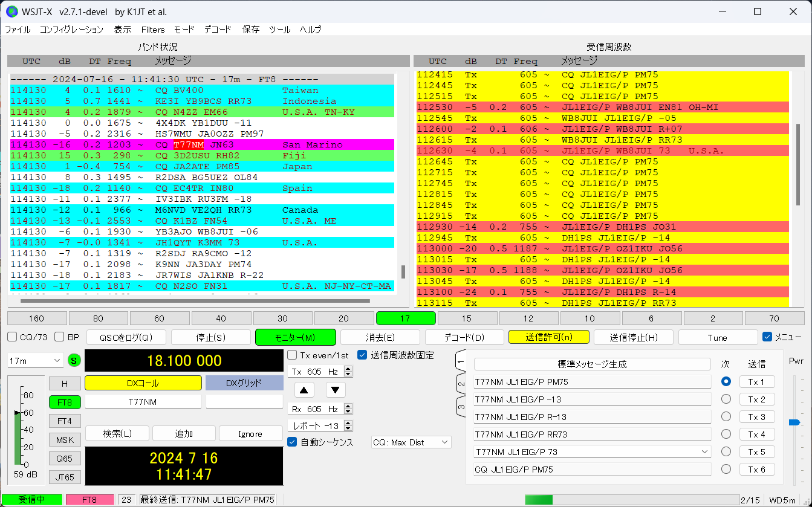Viewport: 812px width, 507px height.
Task: Click the up arrow frequency shift button
Action: point(304,389)
